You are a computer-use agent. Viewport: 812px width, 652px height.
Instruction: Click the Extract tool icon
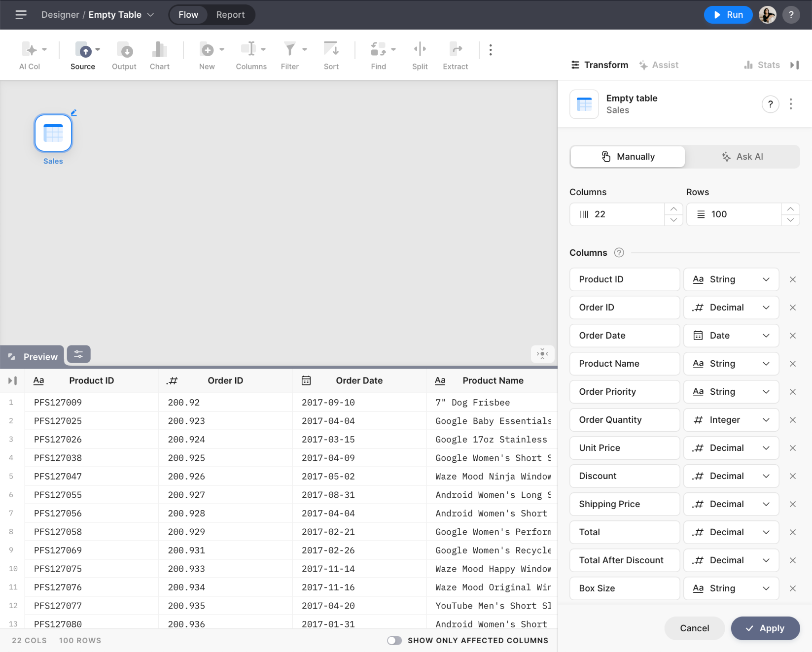(455, 50)
